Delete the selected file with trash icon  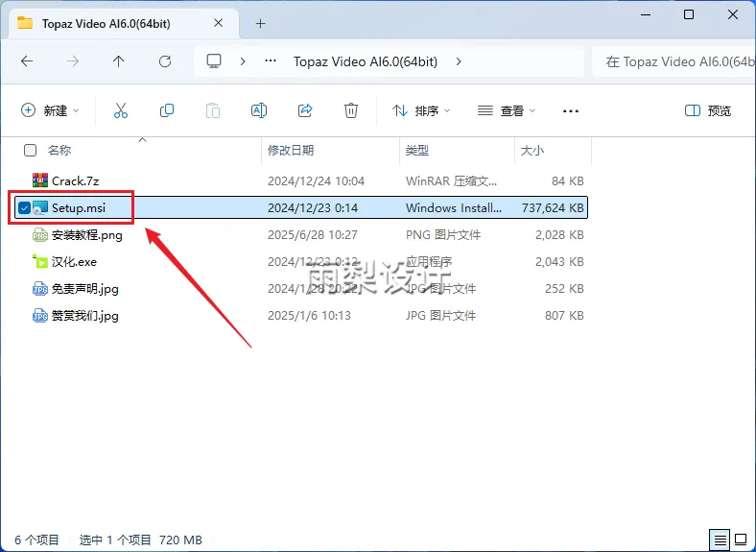[351, 110]
